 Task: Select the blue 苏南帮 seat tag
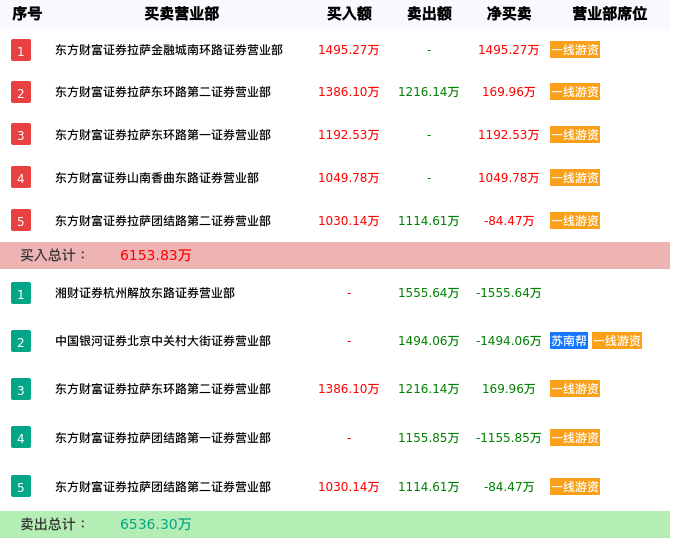coord(569,341)
